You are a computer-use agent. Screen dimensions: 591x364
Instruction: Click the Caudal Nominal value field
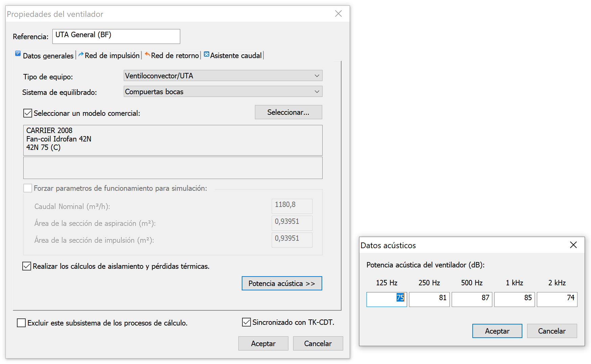[292, 206]
